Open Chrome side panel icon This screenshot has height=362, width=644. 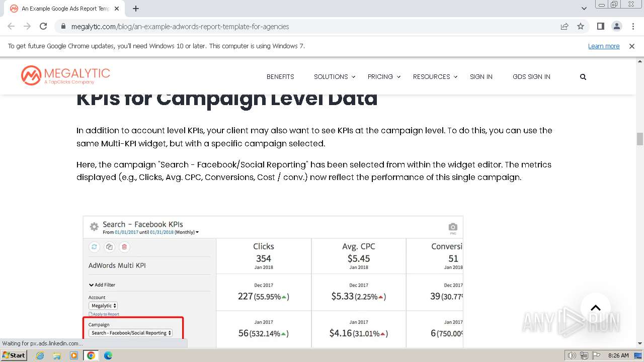[x=600, y=26]
